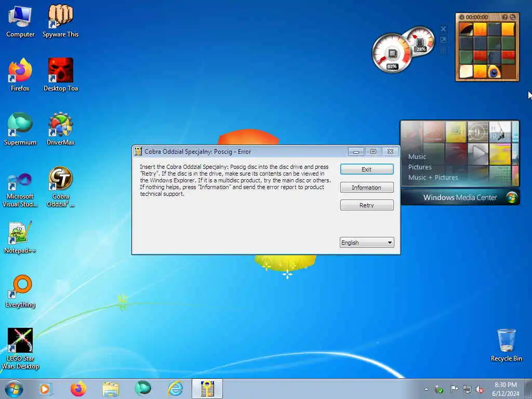Click the memory usage dial showing 28%
This screenshot has width=532, height=399.
pos(421,42)
